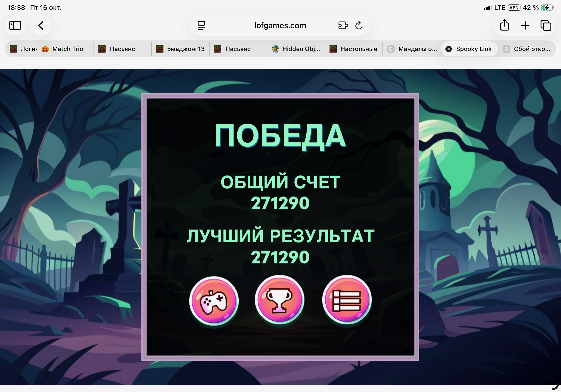Open the Hidden Obj... tab
This screenshot has width=561, height=392.
296,49
